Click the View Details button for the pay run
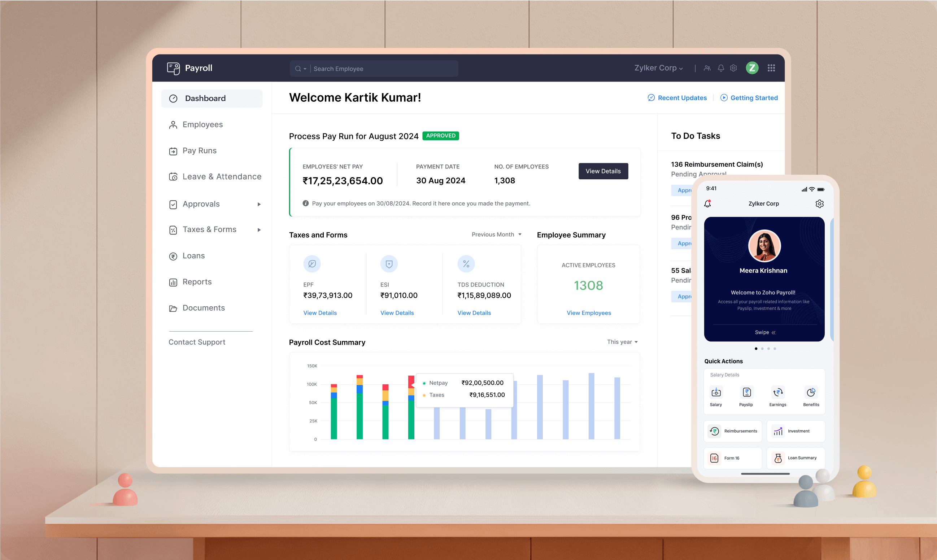 [603, 171]
